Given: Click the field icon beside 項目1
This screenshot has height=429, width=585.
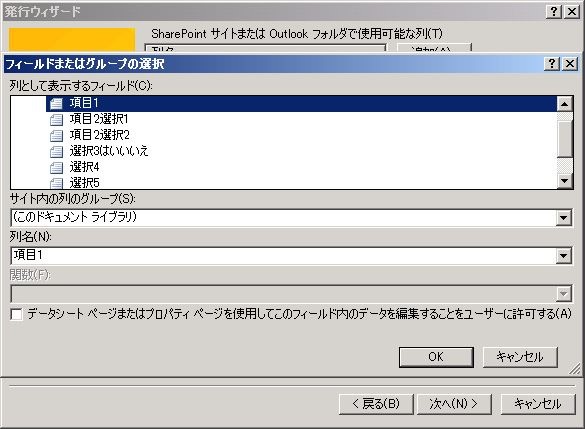Looking at the screenshot, I should point(56,103).
